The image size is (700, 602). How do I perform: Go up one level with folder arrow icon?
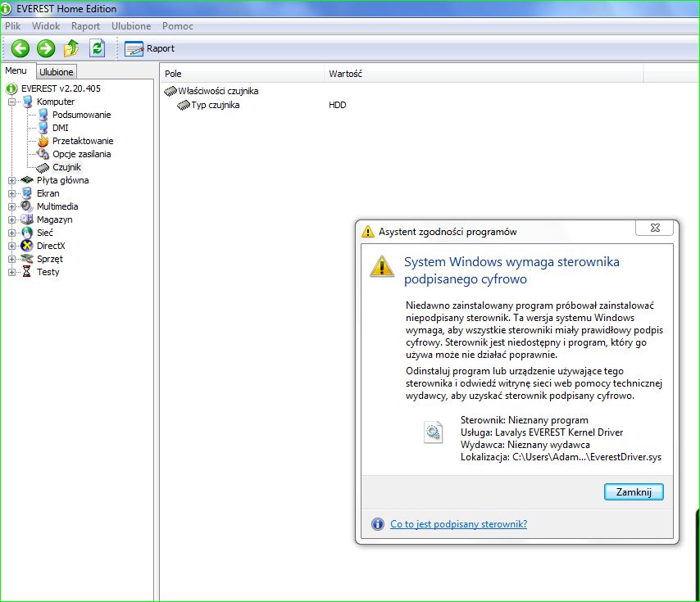pyautogui.click(x=71, y=48)
